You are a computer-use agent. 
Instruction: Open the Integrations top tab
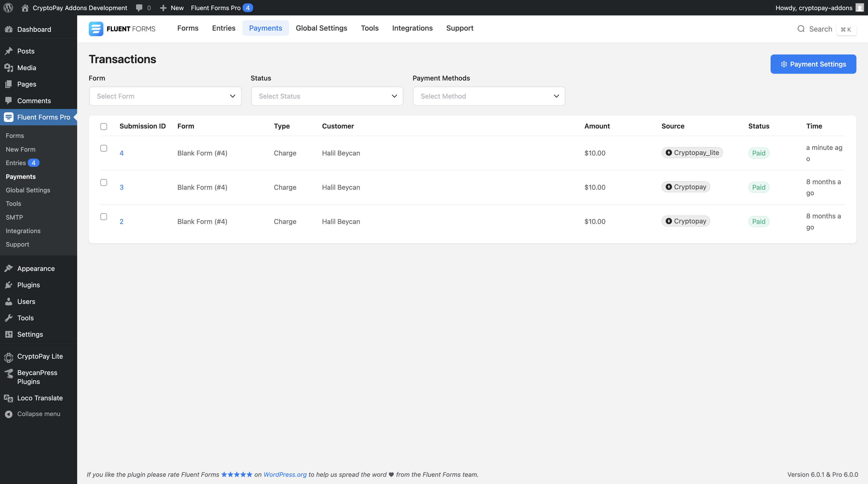(x=413, y=28)
